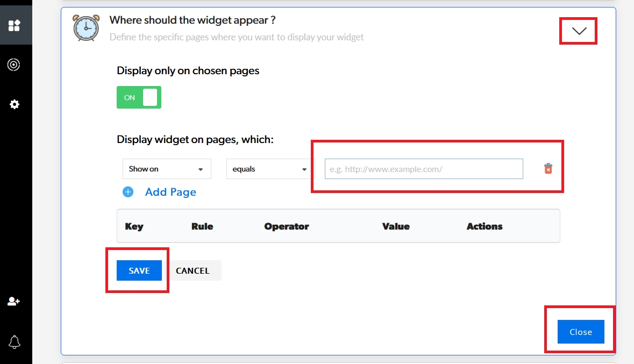The width and height of the screenshot is (634, 364).
Task: Click the Operator column header
Action: click(x=287, y=226)
